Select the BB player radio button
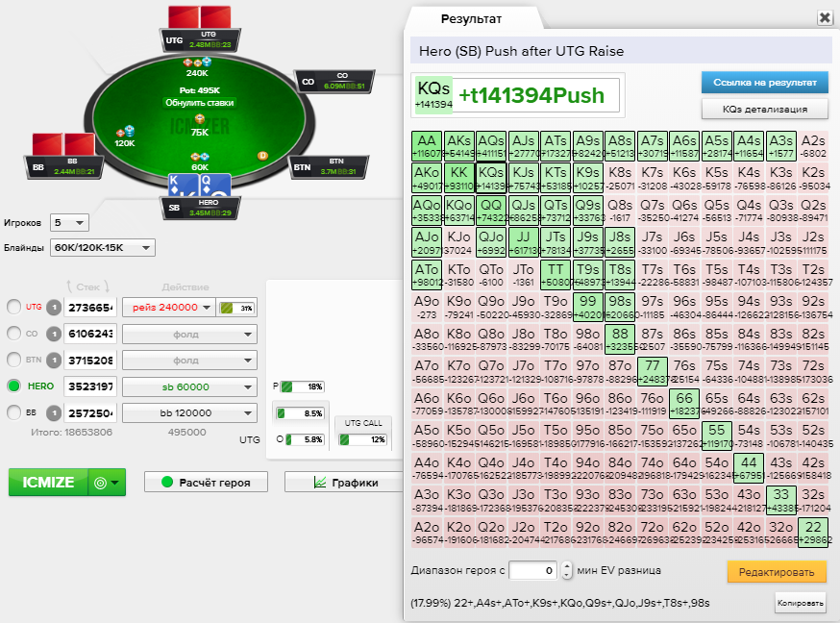Image resolution: width=840 pixels, height=623 pixels. (x=13, y=412)
